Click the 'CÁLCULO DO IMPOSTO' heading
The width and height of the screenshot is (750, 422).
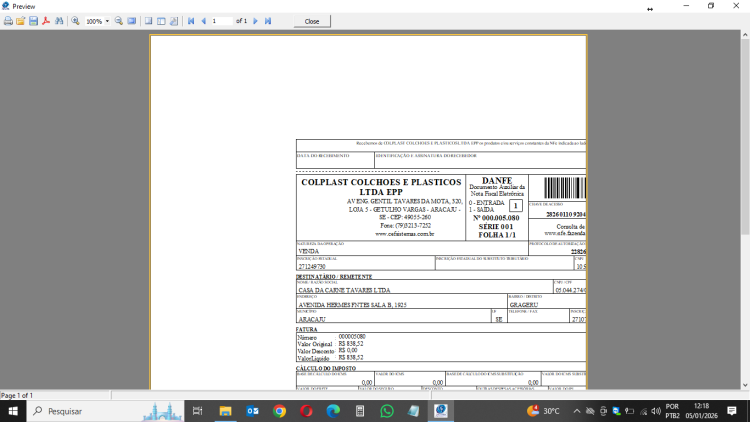(x=326, y=368)
